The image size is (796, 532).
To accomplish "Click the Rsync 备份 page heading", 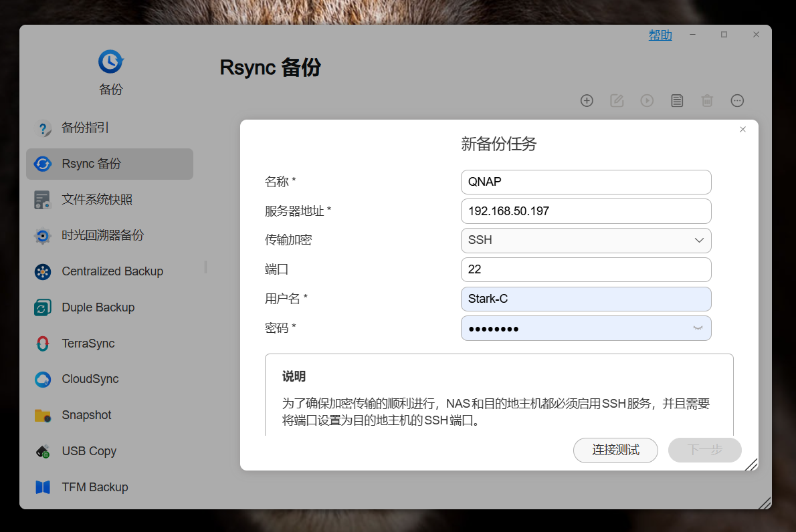I will pos(270,68).
